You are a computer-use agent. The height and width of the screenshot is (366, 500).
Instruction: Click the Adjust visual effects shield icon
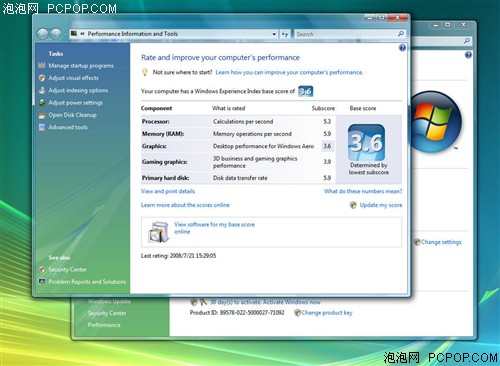[42, 78]
